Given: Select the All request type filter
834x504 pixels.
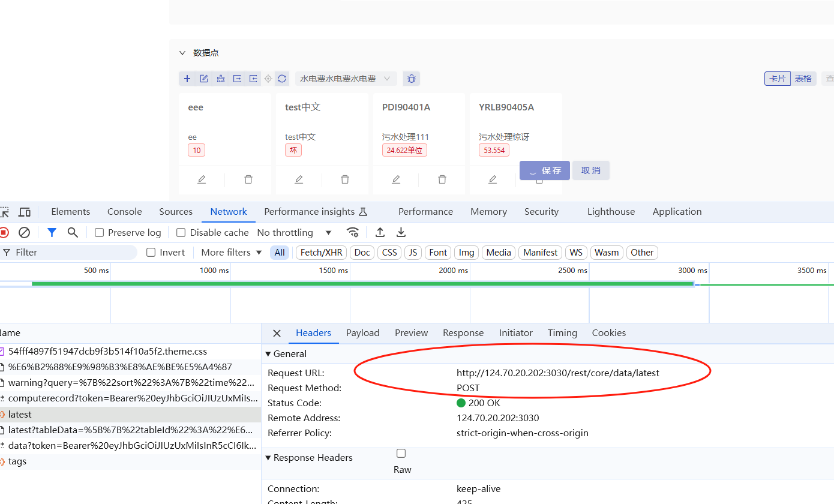Looking at the screenshot, I should (x=280, y=253).
